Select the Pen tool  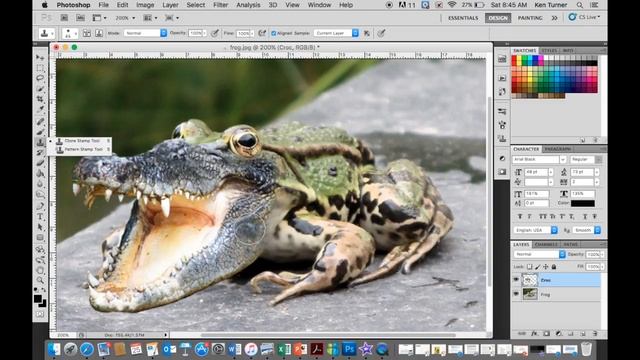coord(40,205)
